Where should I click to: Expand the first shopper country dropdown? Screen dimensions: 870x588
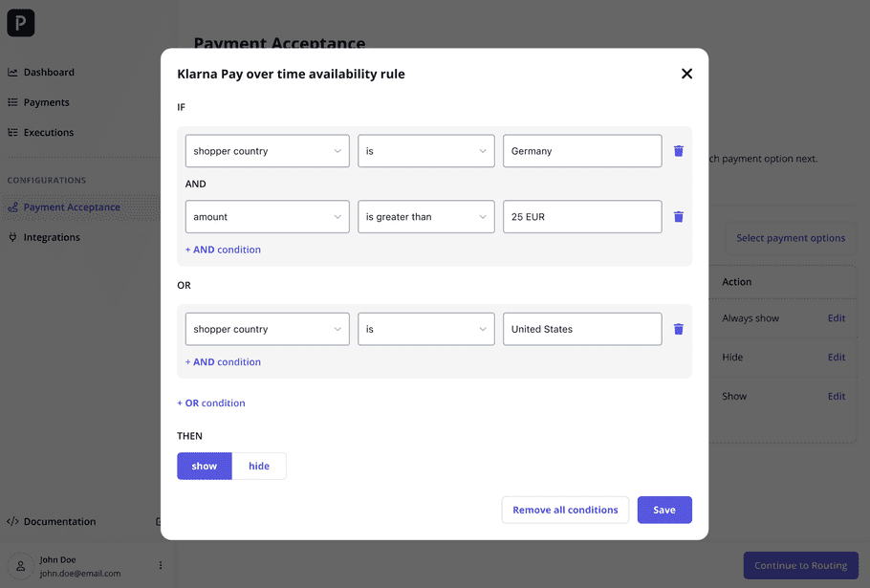(x=268, y=151)
